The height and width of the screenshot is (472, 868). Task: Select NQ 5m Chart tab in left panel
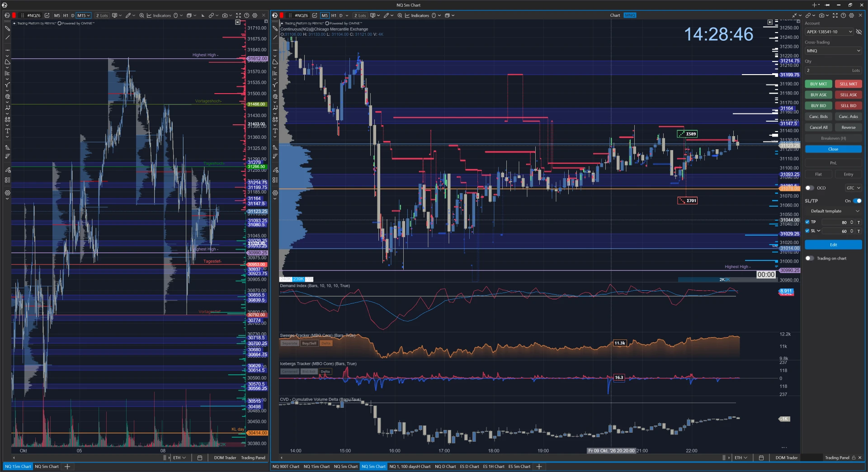[x=47, y=467]
